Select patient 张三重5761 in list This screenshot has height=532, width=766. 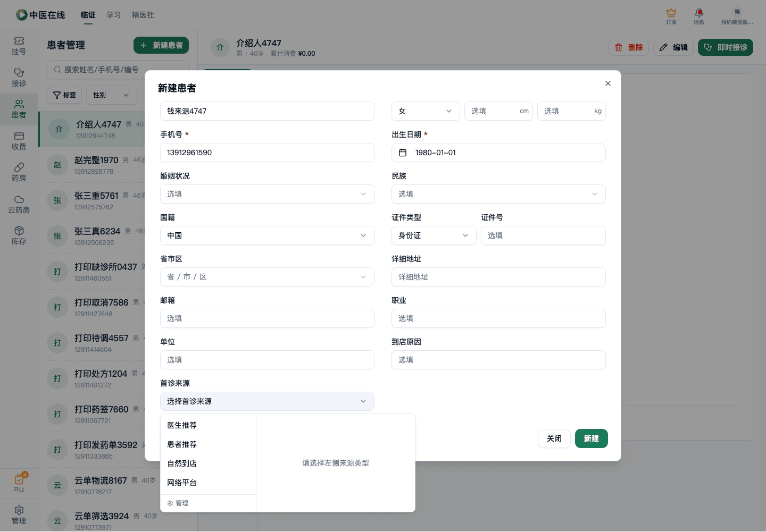[x=92, y=200]
